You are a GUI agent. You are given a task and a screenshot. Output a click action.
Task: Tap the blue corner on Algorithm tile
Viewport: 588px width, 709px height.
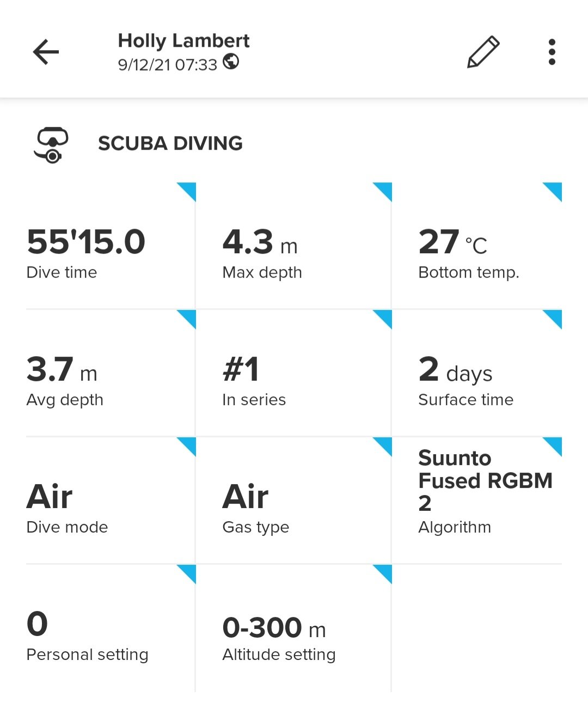tap(554, 445)
